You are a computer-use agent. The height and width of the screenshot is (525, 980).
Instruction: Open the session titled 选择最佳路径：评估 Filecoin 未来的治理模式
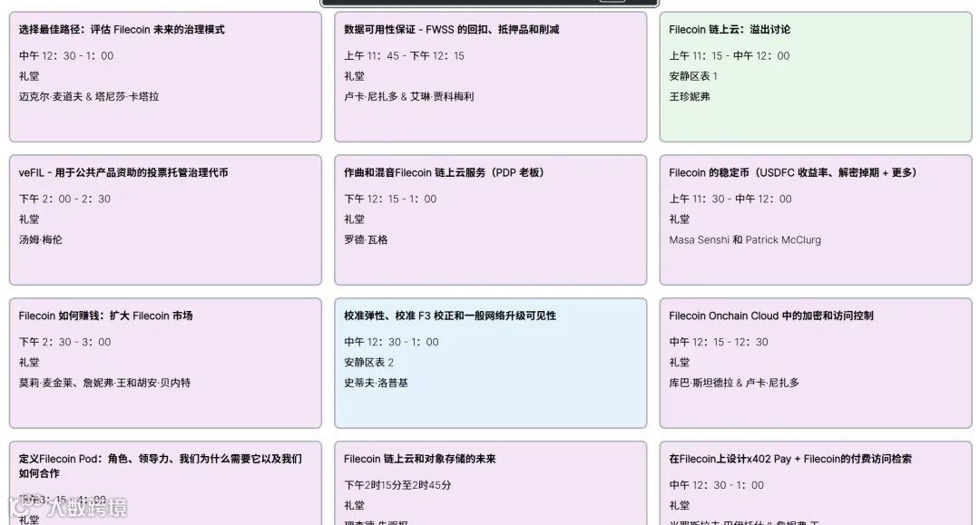[122, 29]
